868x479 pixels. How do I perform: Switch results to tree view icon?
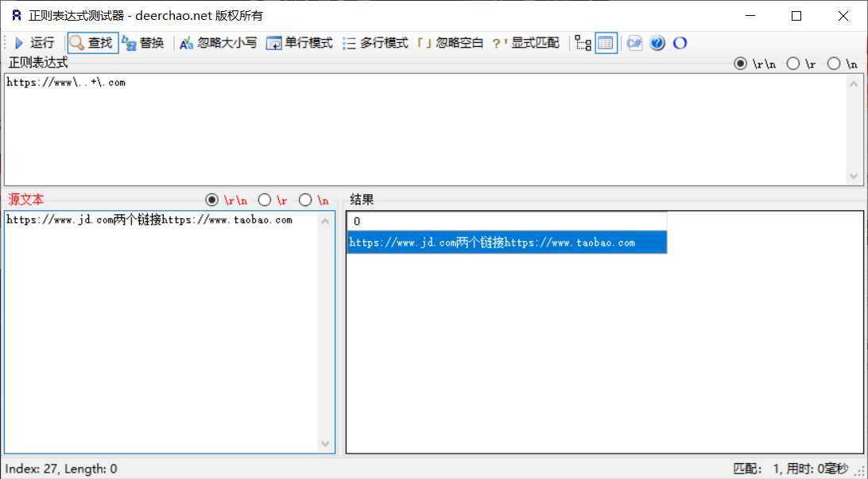click(x=583, y=43)
